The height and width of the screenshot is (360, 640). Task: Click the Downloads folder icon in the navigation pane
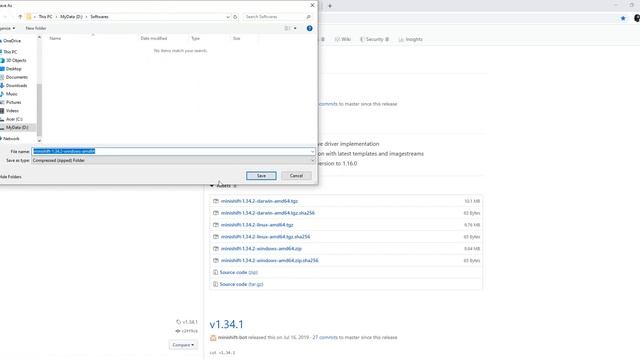(2, 86)
